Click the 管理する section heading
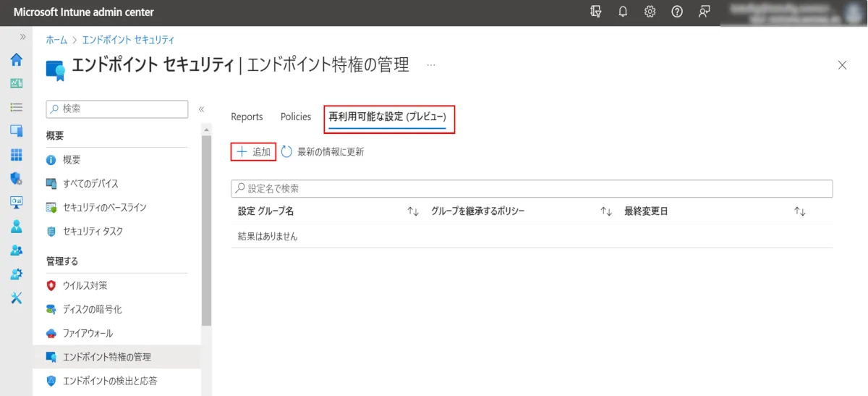This screenshot has width=868, height=396. click(62, 261)
